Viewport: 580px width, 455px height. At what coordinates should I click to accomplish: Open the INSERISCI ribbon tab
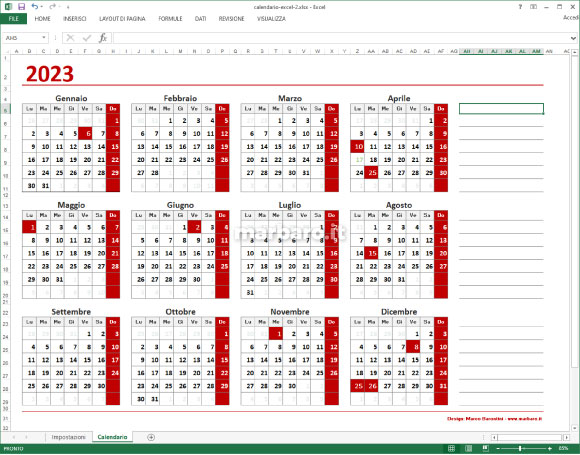[75, 18]
